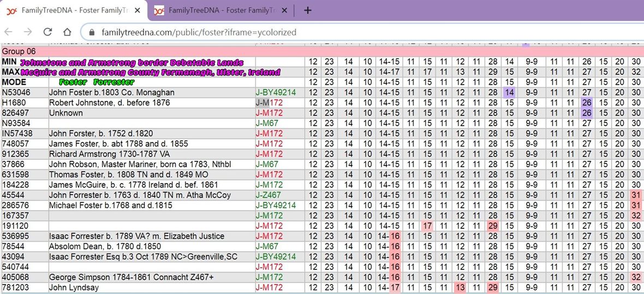
Task: Open haplogroup J-BY49214 for Michael Foster
Action: click(x=276, y=205)
